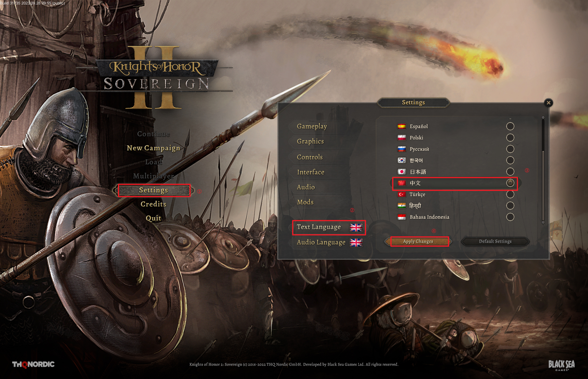The width and height of the screenshot is (588, 379).
Task: Select the Español radio button
Action: click(510, 126)
